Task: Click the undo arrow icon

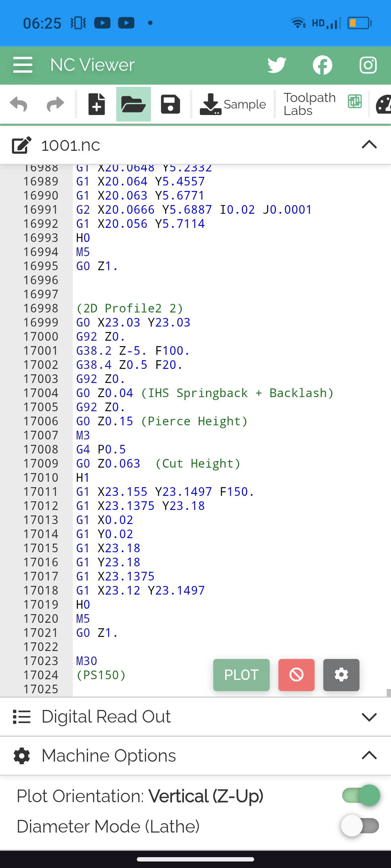Action: [x=19, y=105]
